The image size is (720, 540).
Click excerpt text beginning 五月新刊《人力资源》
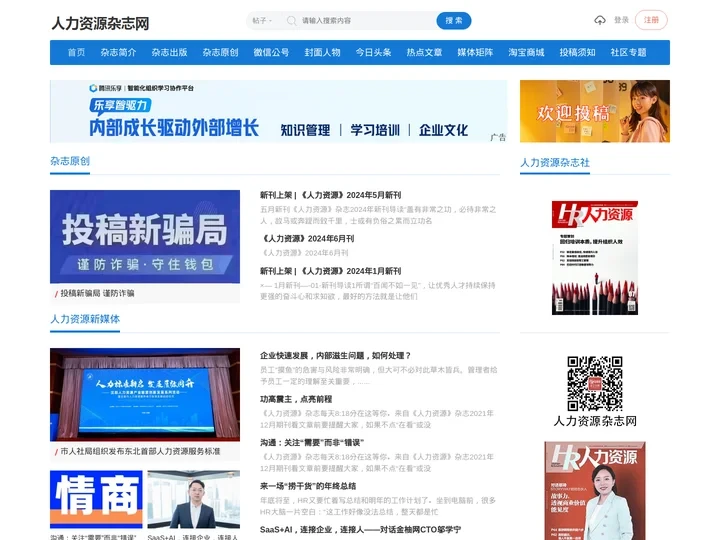click(x=378, y=215)
